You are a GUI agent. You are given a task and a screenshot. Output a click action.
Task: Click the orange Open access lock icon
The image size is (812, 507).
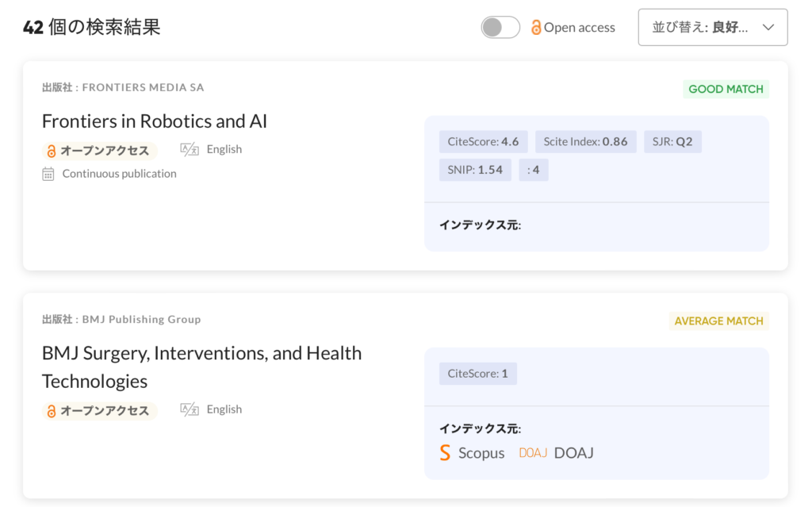click(536, 27)
